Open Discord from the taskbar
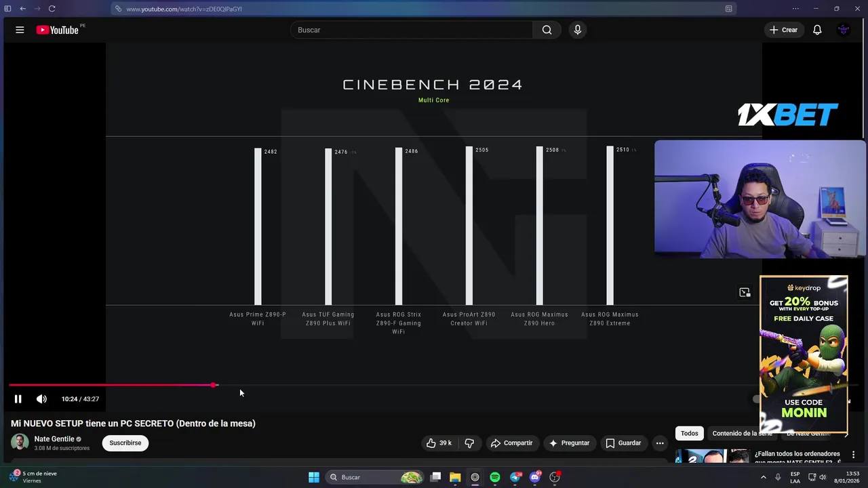The width and height of the screenshot is (868, 488). click(x=535, y=477)
